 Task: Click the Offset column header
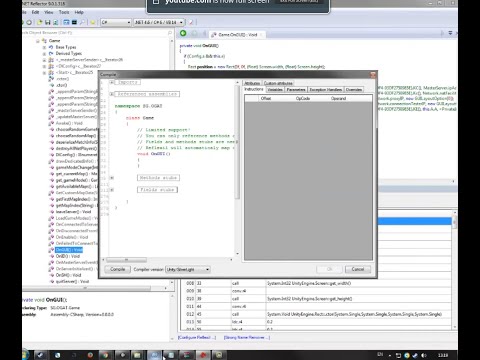(266, 98)
